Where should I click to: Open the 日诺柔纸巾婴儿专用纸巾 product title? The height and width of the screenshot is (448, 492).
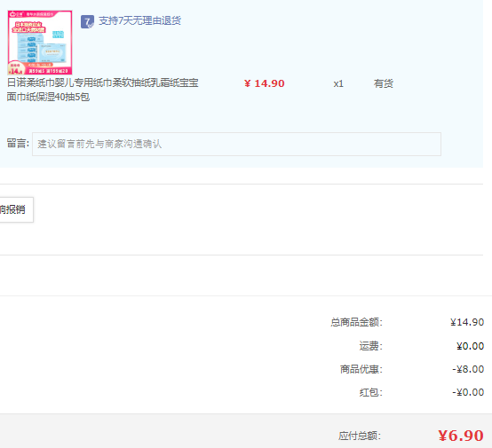coord(103,83)
